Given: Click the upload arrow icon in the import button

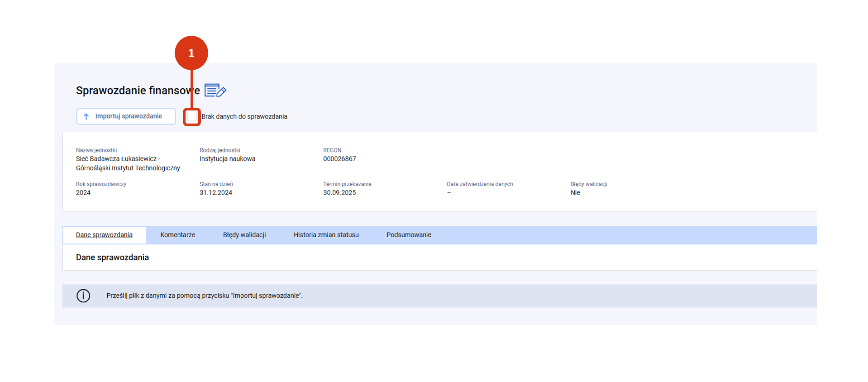Looking at the screenshot, I should coord(86,117).
